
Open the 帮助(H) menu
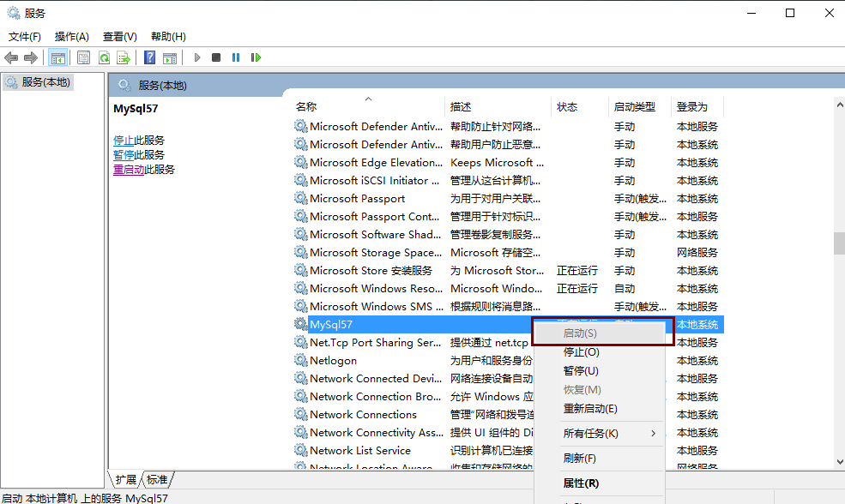[168, 37]
